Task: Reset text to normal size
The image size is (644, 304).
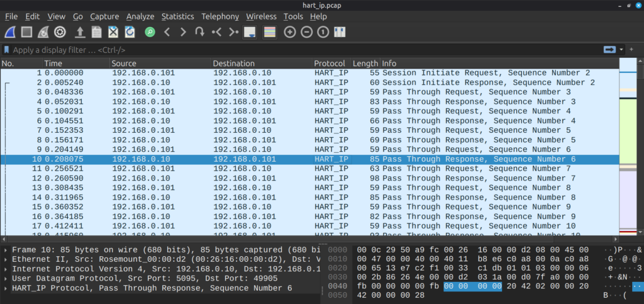Action: [x=323, y=32]
